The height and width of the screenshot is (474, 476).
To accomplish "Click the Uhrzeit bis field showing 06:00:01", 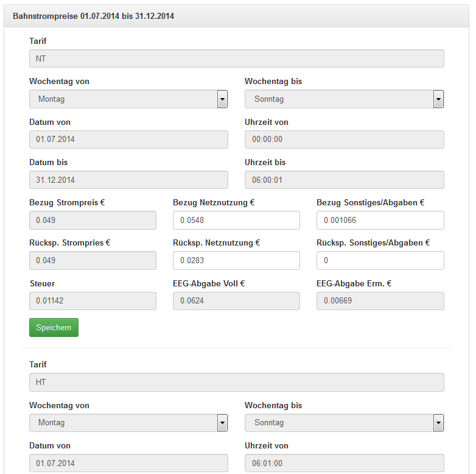I will (345, 180).
